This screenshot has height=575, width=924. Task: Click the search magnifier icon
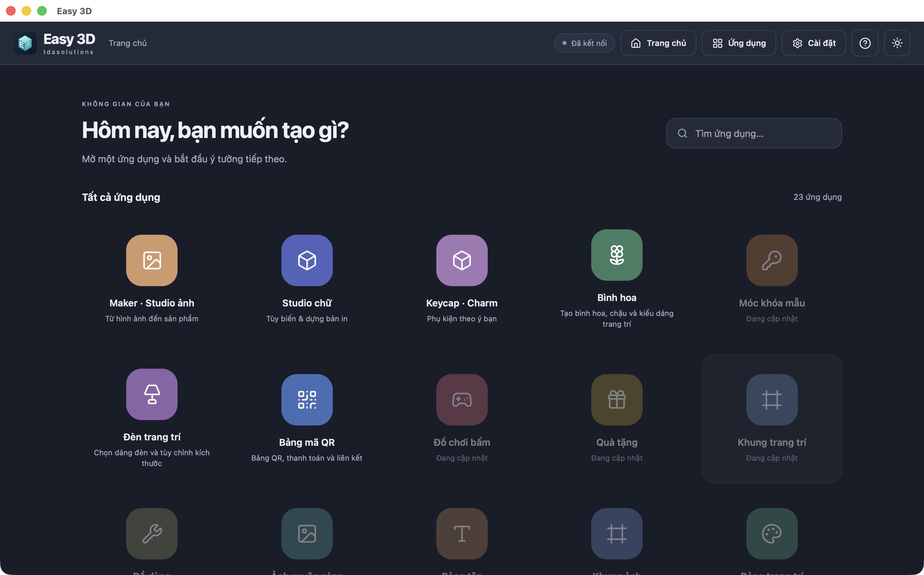click(x=682, y=133)
